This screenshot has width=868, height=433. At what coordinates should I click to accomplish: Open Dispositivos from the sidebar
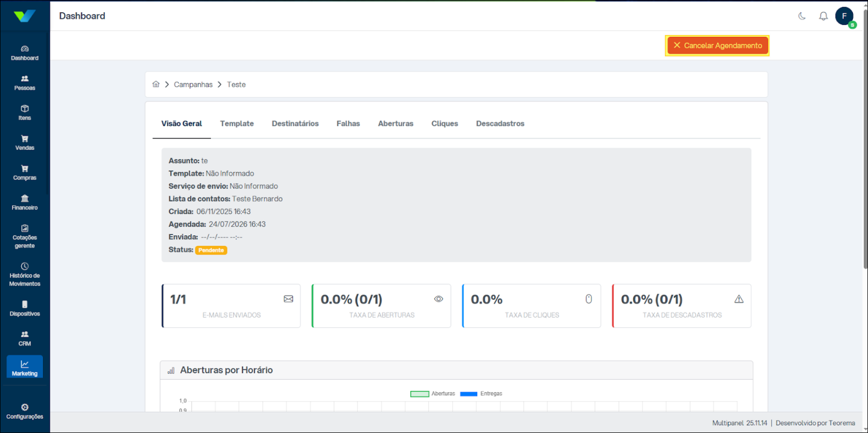click(x=25, y=308)
